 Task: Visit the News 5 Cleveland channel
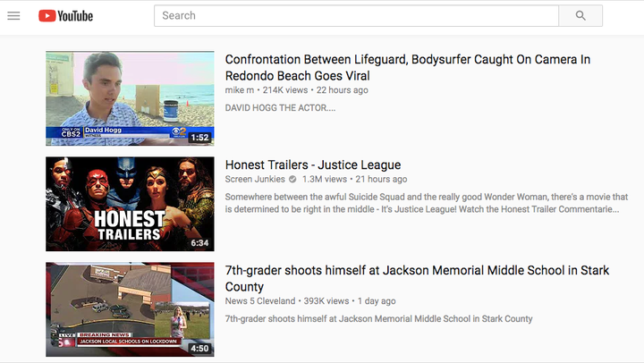[x=260, y=301]
